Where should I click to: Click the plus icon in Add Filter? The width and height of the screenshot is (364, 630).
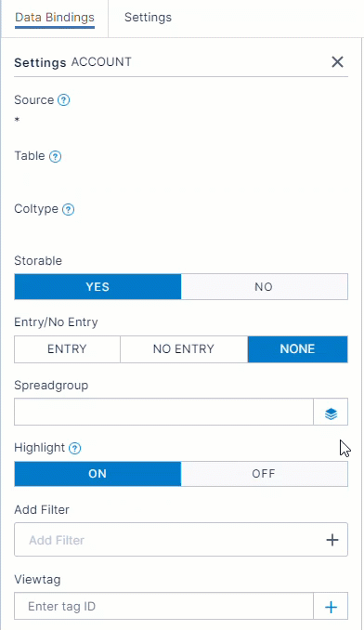coord(331,540)
